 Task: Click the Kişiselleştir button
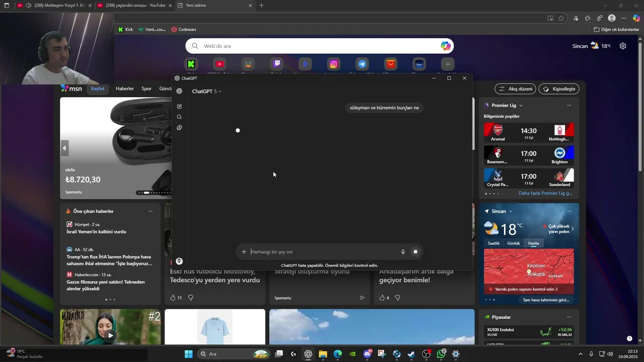coord(559,89)
